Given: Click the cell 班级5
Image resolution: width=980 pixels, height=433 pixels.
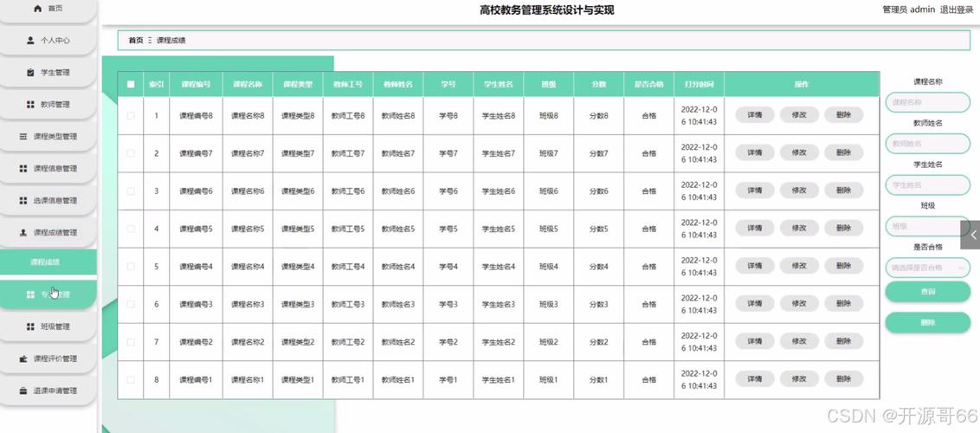Looking at the screenshot, I should [x=549, y=229].
